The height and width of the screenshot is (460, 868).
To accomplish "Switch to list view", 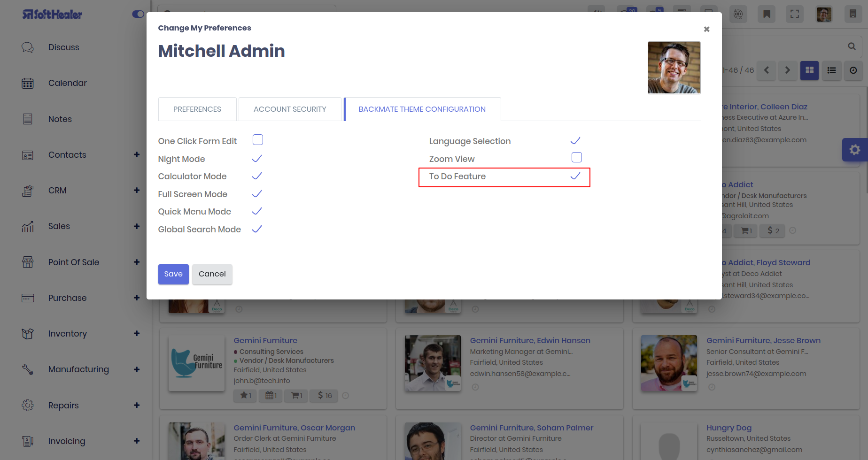I will click(x=831, y=70).
